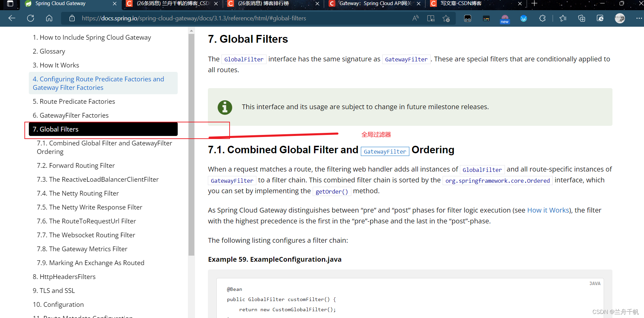The image size is (644, 318).
Task: Open '9. TLS and SSL' in sidebar
Action: pyautogui.click(x=54, y=291)
